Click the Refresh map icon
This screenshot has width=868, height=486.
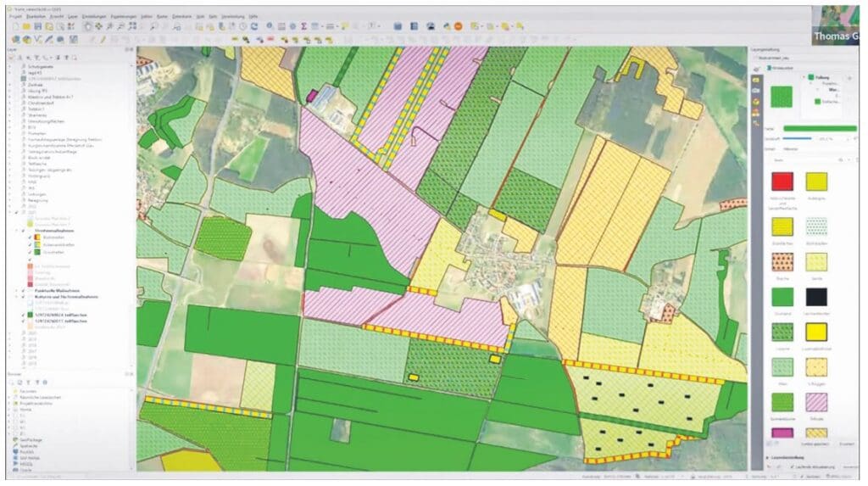tap(254, 26)
